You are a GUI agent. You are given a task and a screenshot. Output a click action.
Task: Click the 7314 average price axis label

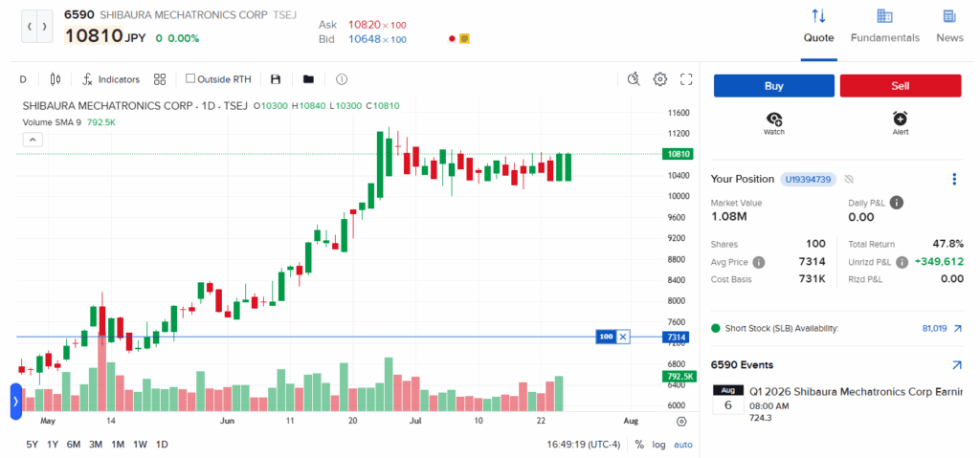[677, 337]
